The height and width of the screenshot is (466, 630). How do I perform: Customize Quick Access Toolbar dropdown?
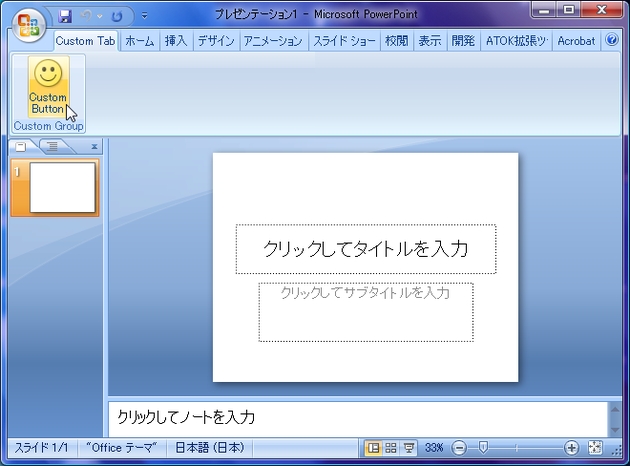pos(144,16)
